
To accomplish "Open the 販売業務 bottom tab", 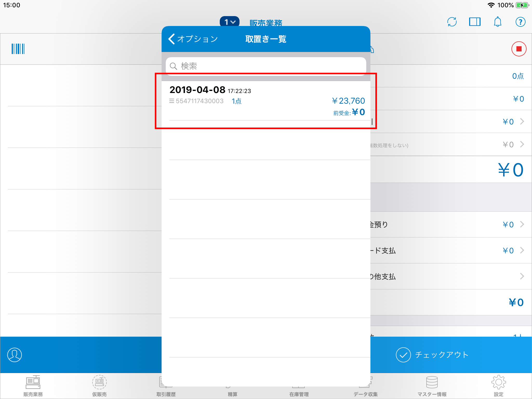I will coord(33,386).
